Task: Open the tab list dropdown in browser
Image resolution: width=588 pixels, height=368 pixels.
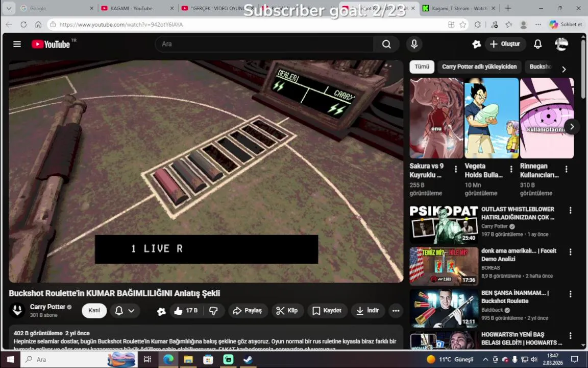Action: [x=9, y=8]
